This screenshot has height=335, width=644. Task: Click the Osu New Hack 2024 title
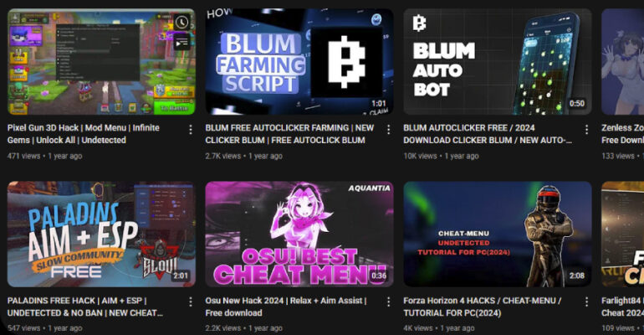(x=286, y=307)
